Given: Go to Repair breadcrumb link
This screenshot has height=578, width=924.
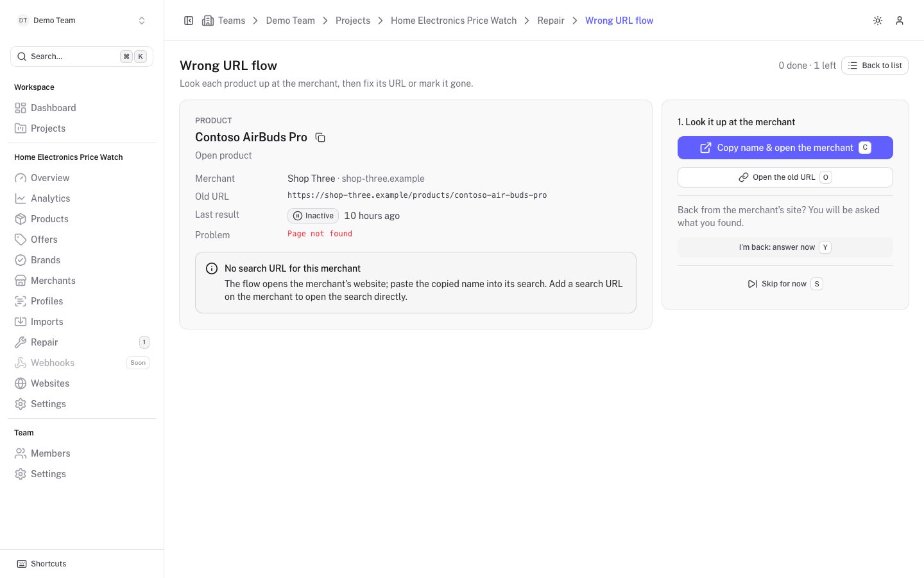Looking at the screenshot, I should pyautogui.click(x=551, y=21).
